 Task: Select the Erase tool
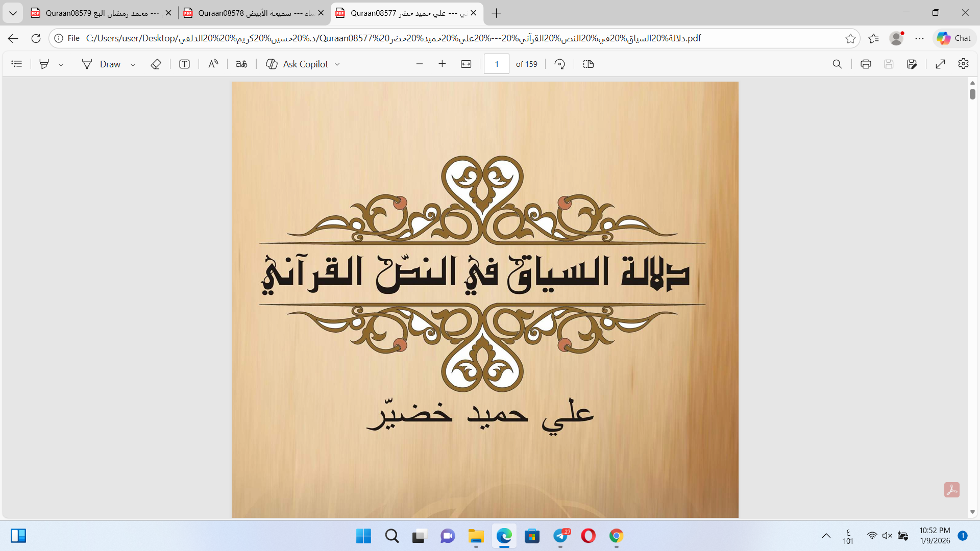tap(156, 64)
